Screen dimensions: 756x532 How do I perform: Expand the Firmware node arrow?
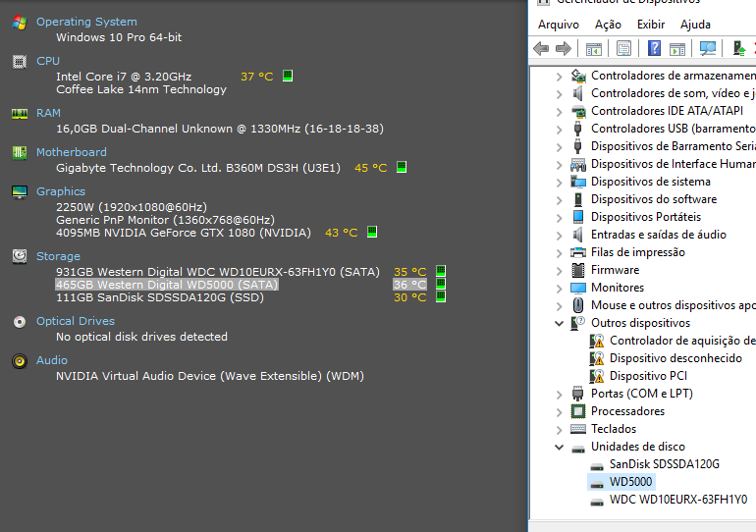pyautogui.click(x=559, y=271)
